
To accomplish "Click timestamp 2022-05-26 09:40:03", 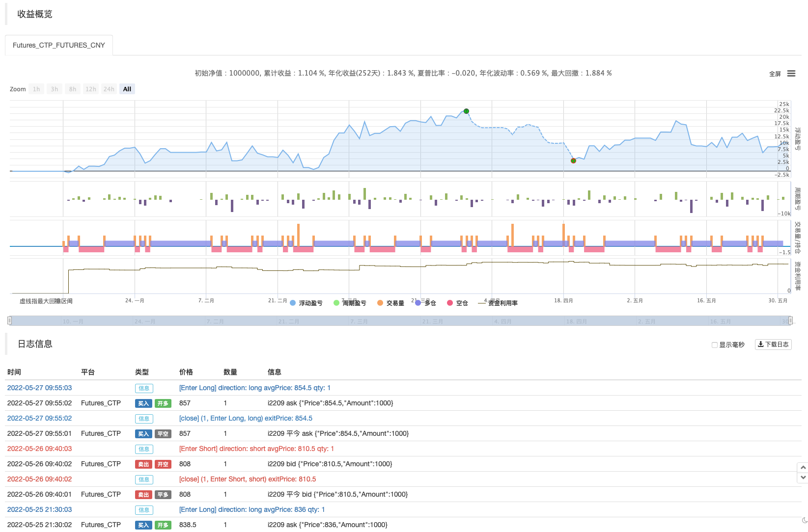I will (x=40, y=449).
